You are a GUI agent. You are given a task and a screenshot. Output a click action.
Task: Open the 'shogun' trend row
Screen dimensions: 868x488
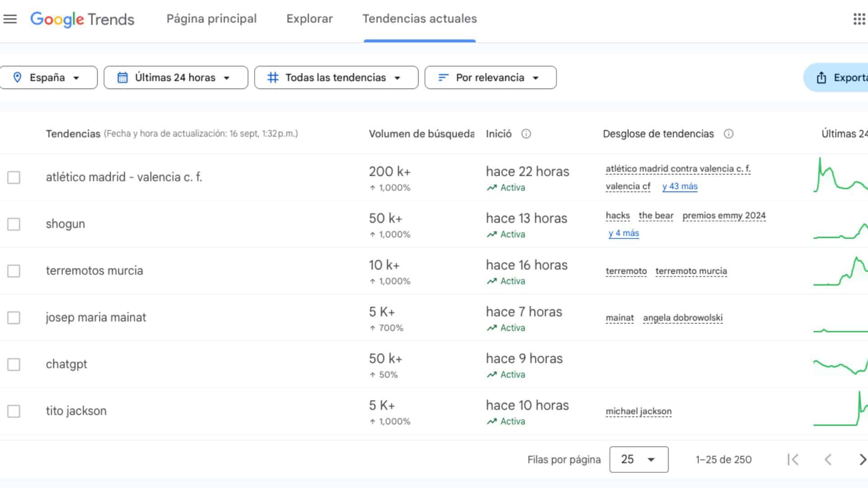point(66,224)
